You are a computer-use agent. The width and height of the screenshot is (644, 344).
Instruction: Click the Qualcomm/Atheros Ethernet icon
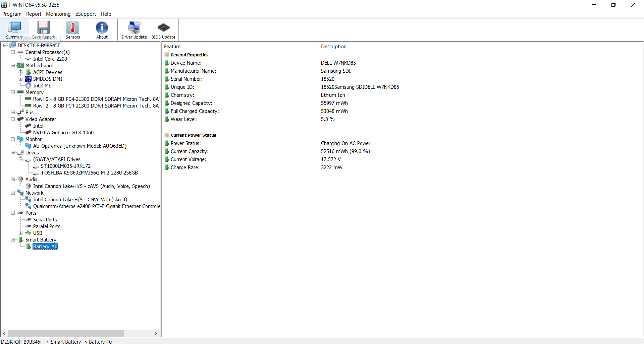[x=28, y=206]
